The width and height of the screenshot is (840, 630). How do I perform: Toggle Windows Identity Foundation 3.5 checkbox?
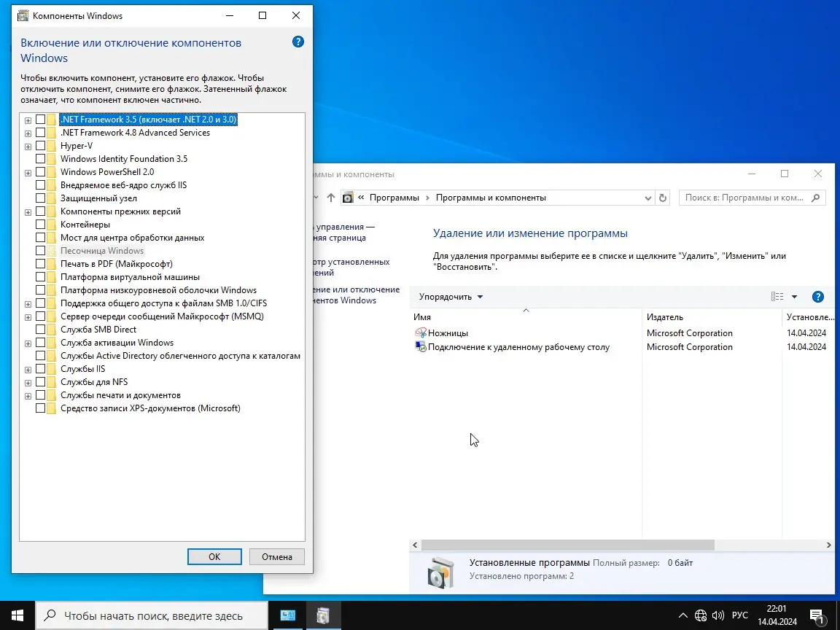click(x=40, y=159)
